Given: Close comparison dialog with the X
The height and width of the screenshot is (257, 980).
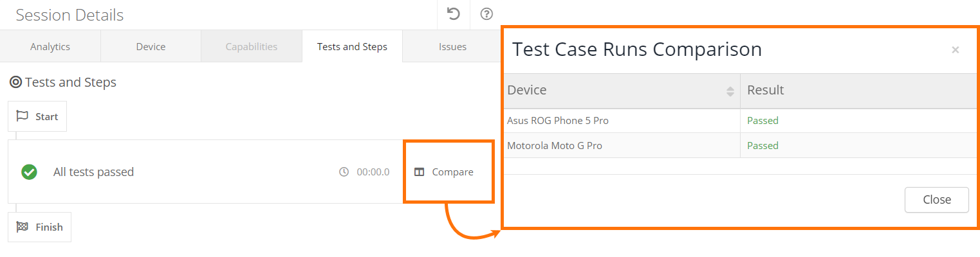Looking at the screenshot, I should pos(955,50).
